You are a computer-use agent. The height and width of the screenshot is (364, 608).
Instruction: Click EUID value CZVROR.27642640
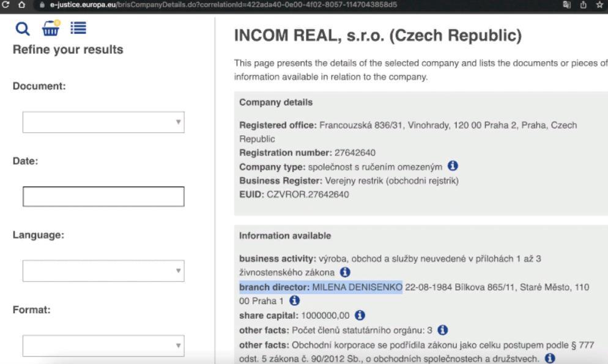click(x=308, y=195)
